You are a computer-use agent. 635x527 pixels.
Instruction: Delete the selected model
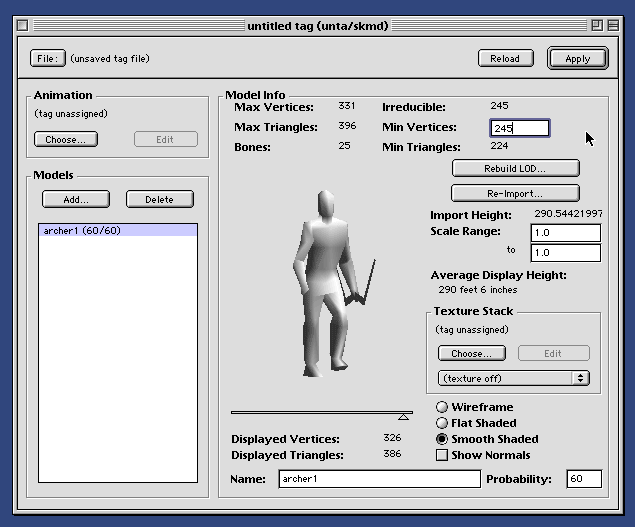pos(159,200)
